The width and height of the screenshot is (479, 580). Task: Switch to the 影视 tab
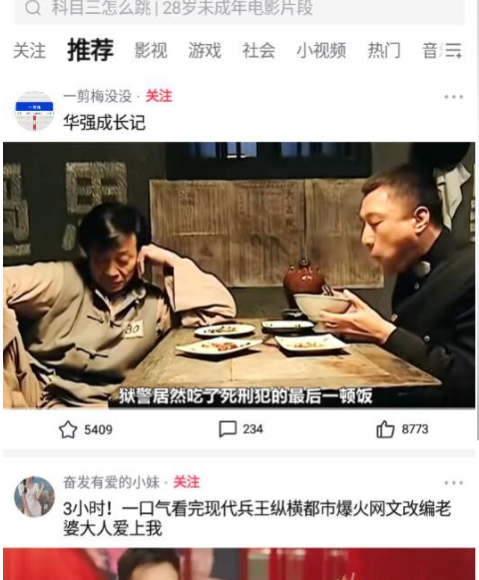pos(151,50)
